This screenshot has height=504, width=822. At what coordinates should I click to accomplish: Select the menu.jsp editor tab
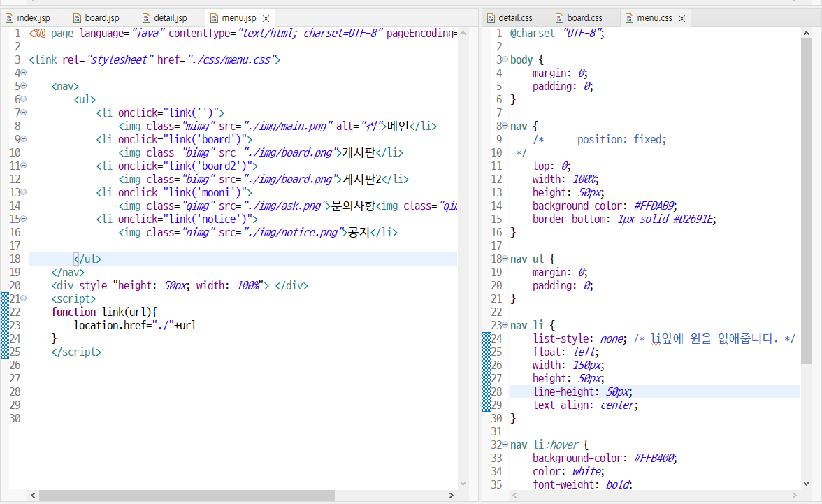[238, 18]
